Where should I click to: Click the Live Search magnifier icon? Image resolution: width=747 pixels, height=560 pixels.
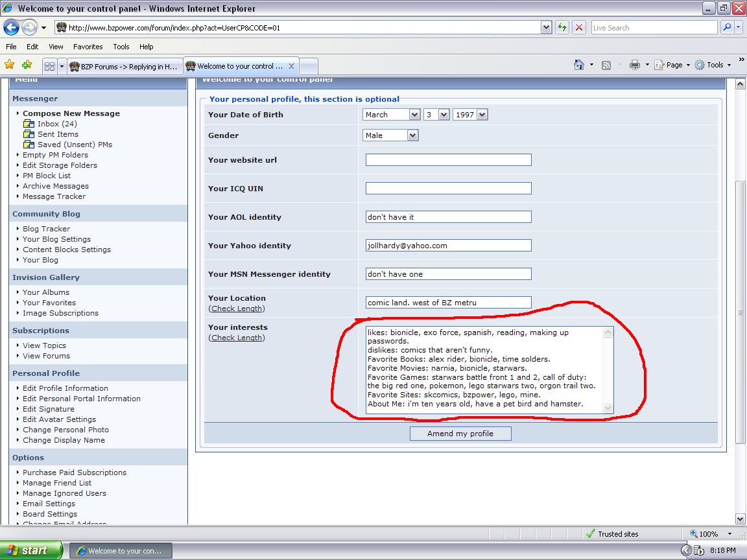[727, 28]
